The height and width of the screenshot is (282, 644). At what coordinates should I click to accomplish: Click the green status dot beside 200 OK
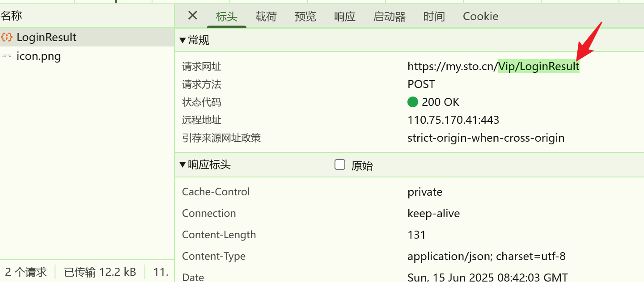tap(413, 102)
